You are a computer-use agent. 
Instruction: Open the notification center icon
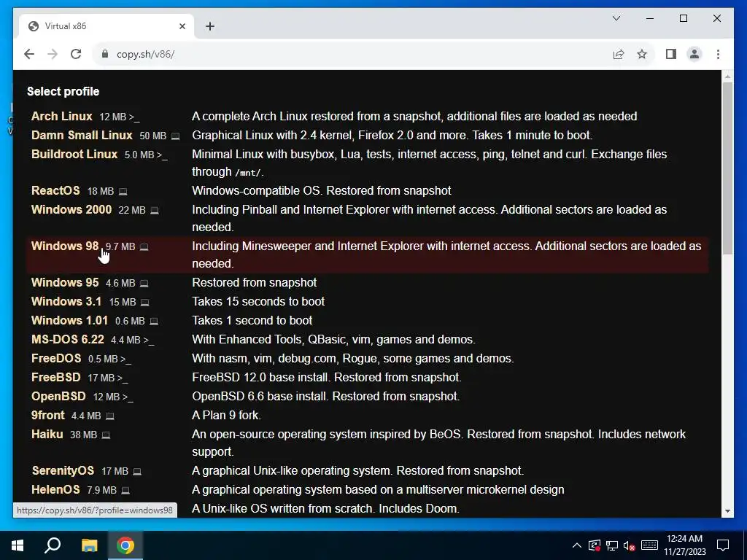[x=723, y=545]
